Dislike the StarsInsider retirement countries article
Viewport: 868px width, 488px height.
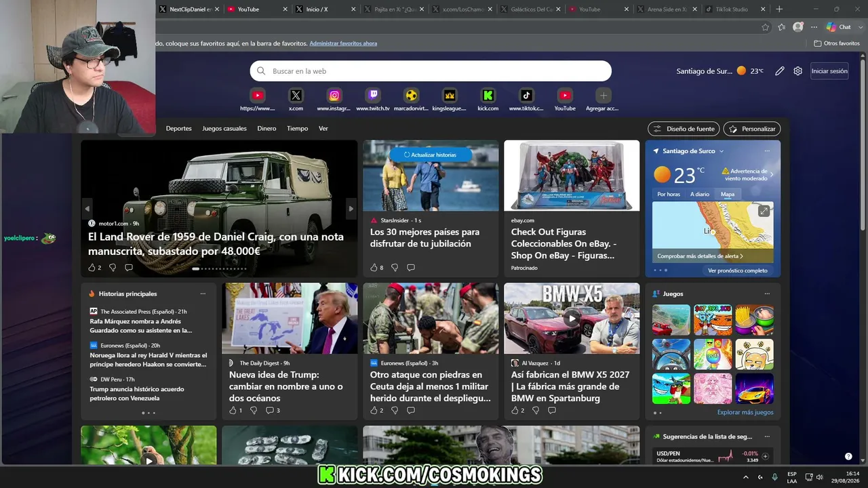[x=395, y=268]
